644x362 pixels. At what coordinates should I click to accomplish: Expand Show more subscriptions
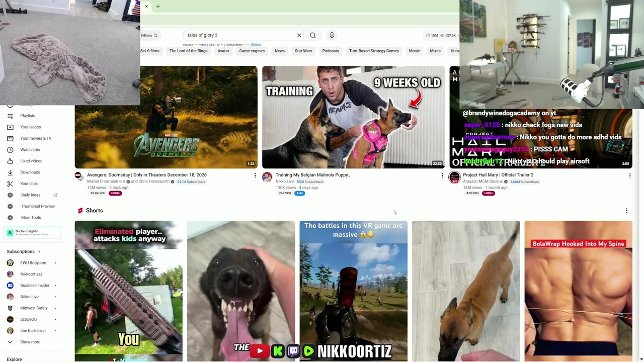(x=30, y=342)
